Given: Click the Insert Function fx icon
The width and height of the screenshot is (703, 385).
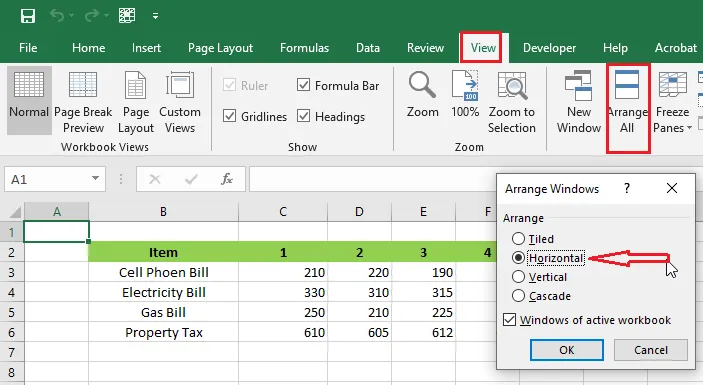Looking at the screenshot, I should click(227, 179).
